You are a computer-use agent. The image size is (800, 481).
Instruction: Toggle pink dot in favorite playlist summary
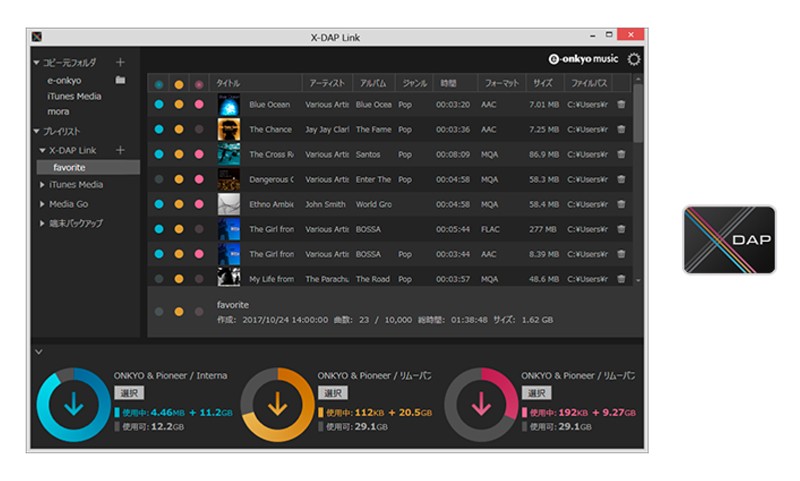coord(199,312)
